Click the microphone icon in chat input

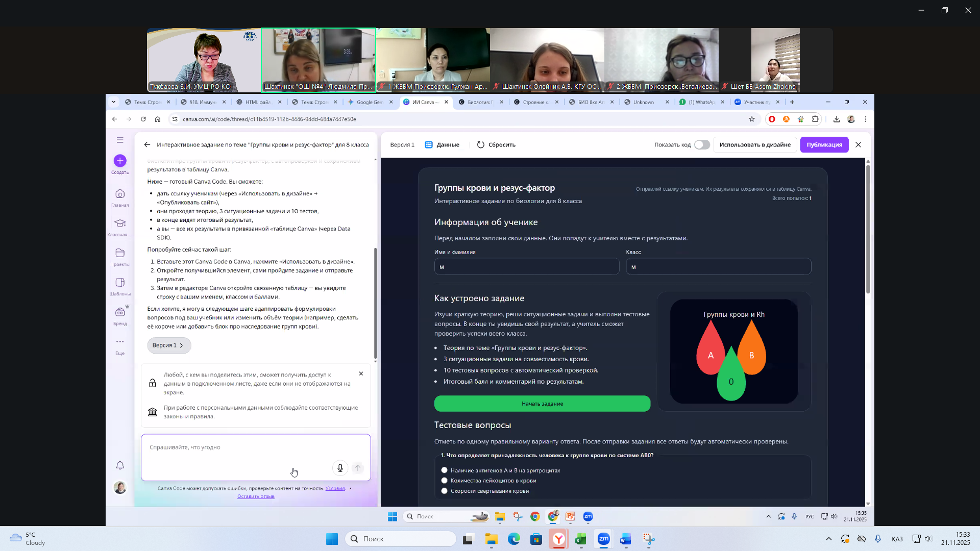point(340,468)
